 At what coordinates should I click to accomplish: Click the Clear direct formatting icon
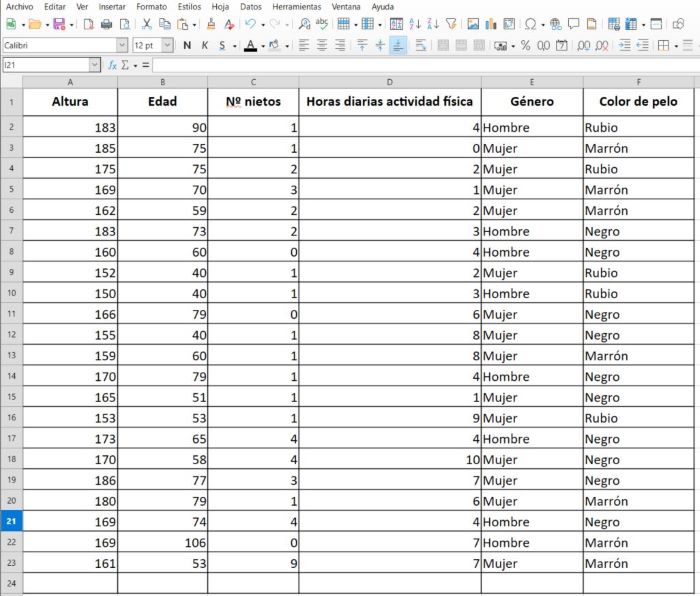pyautogui.click(x=229, y=24)
